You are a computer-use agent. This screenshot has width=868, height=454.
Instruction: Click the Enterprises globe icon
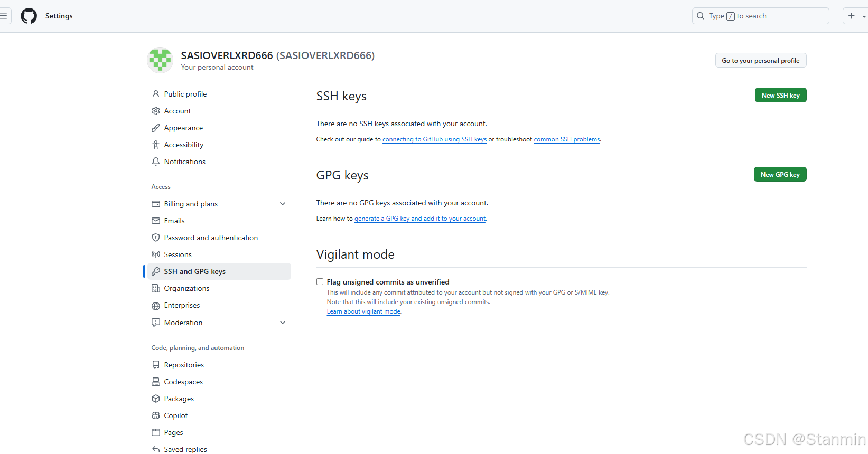pyautogui.click(x=156, y=306)
